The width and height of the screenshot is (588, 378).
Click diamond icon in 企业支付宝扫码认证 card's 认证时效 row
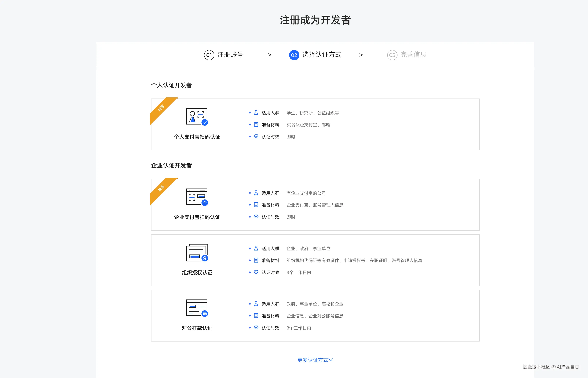click(256, 217)
